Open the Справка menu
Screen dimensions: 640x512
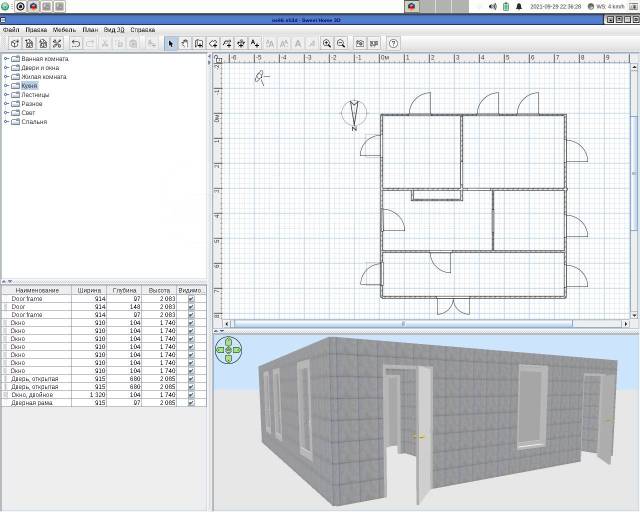coord(142,30)
